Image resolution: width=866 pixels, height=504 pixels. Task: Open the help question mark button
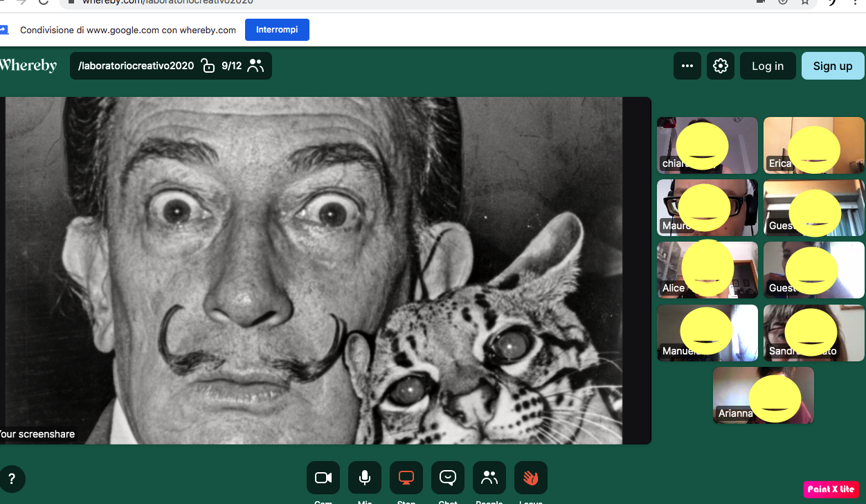(x=12, y=478)
